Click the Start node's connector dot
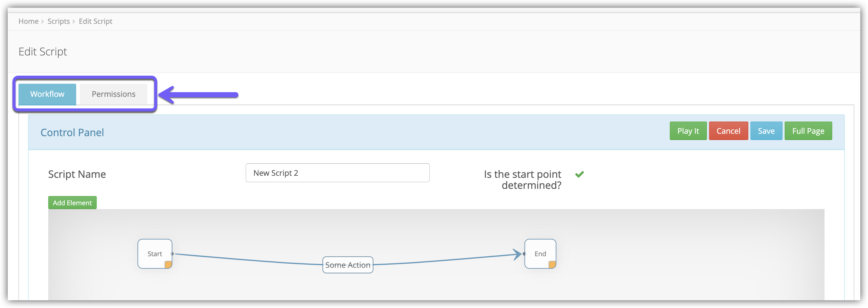This screenshot has width=868, height=308. (x=173, y=254)
